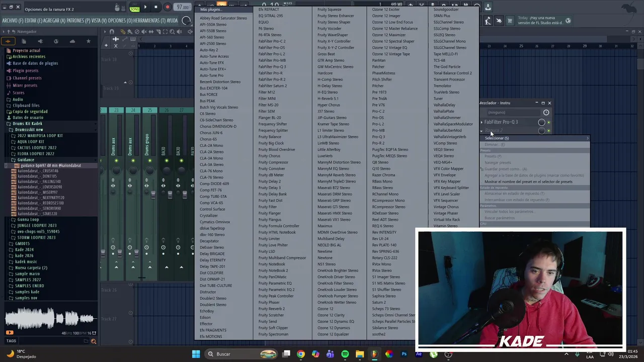Open the browser online library globe tab

tap(56, 41)
